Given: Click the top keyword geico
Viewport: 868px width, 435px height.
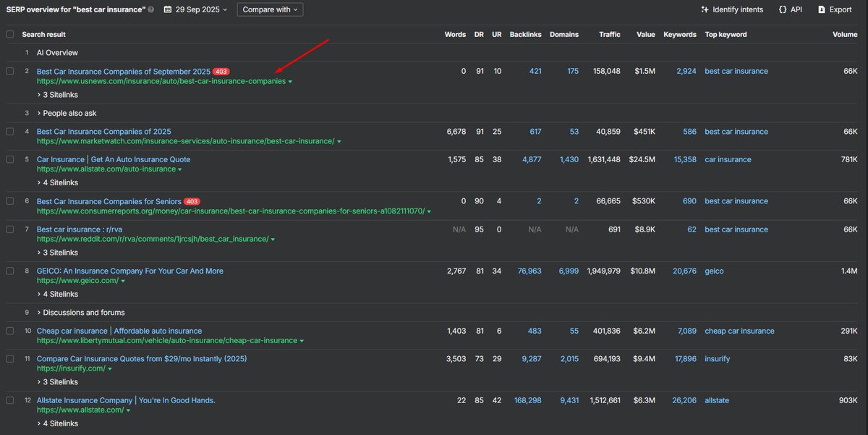Looking at the screenshot, I should [x=714, y=271].
